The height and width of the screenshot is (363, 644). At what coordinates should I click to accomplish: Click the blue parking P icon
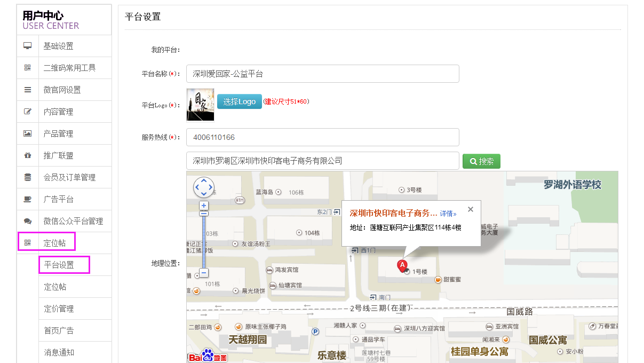[315, 332]
